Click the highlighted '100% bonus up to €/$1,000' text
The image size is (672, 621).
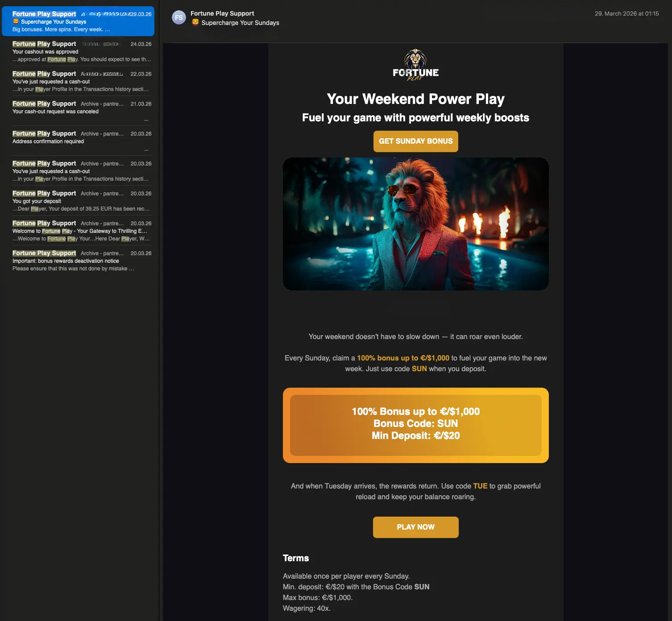tap(403, 358)
